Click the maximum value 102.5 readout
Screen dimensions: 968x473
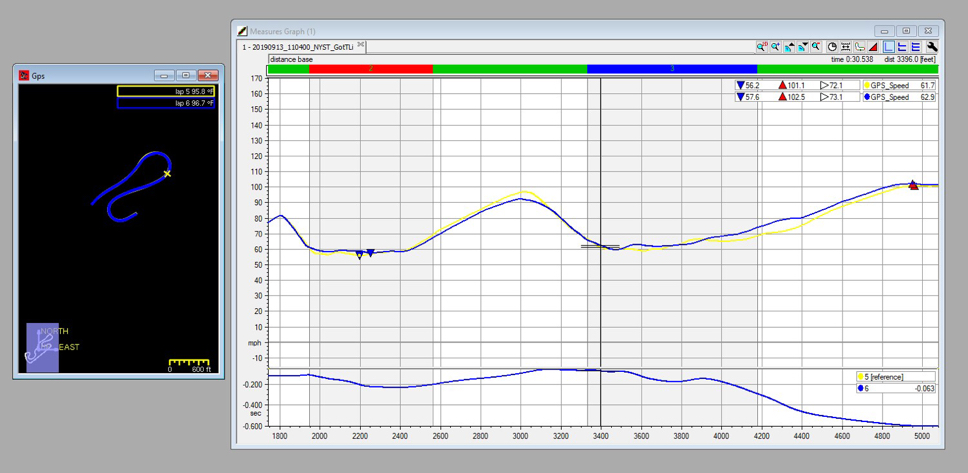coord(791,97)
